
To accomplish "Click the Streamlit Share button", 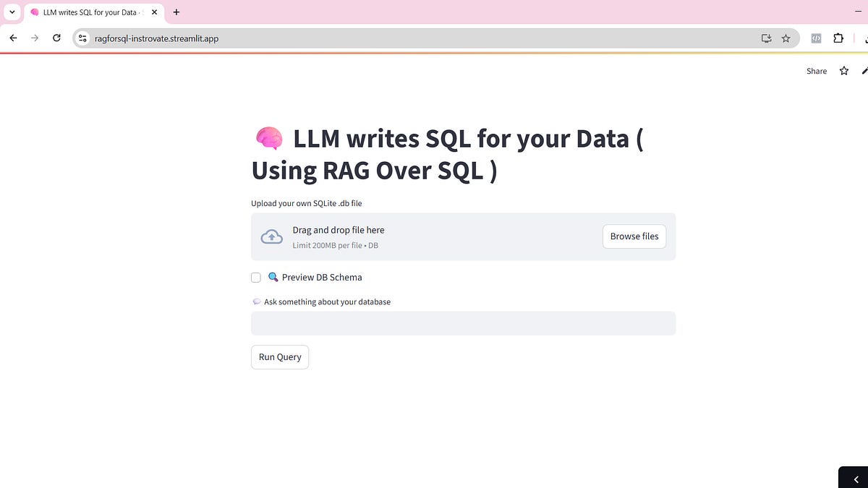I will tap(817, 71).
